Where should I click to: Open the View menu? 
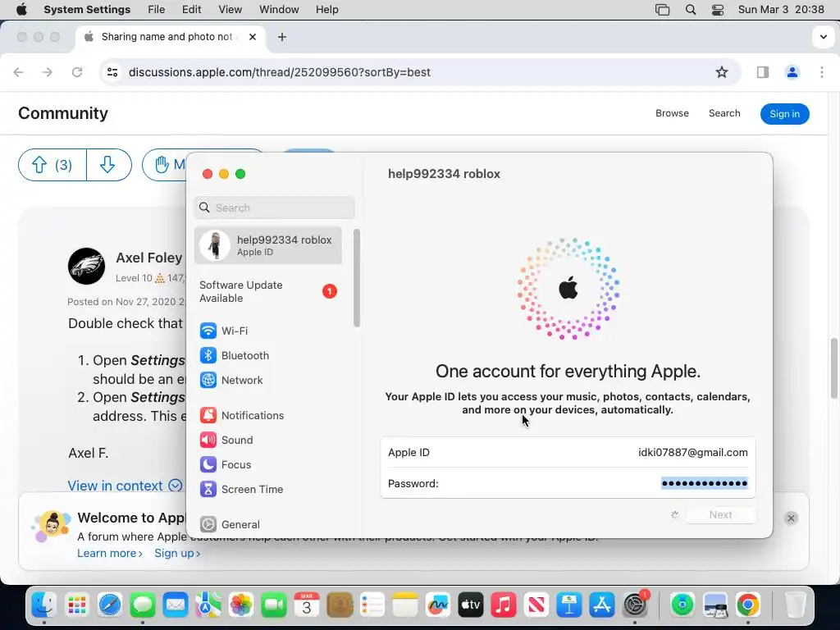pos(230,10)
